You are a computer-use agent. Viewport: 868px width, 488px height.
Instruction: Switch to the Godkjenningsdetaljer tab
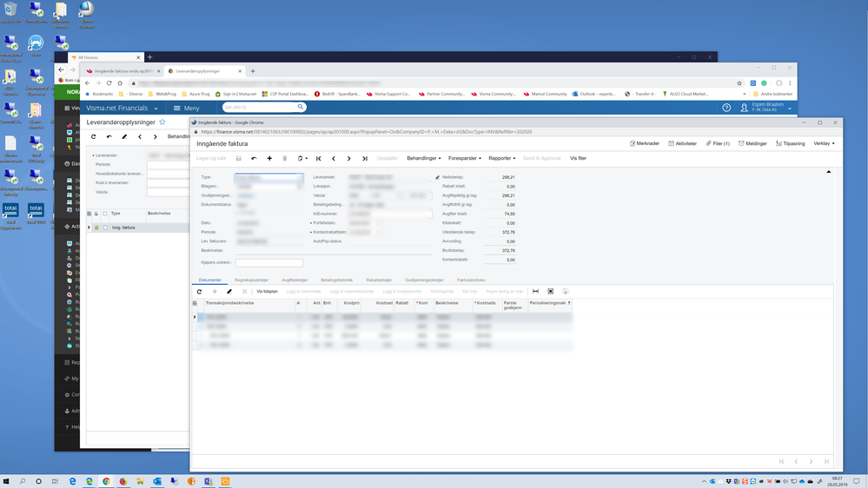pyautogui.click(x=424, y=280)
